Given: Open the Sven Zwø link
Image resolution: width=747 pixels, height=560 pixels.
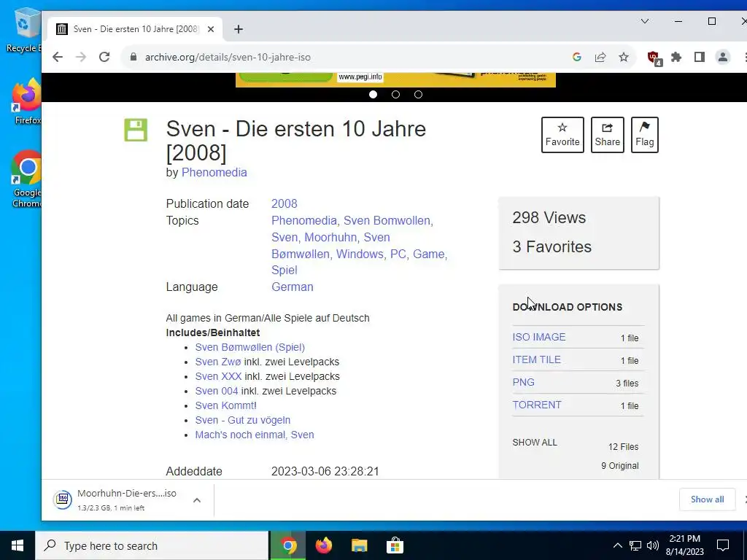Looking at the screenshot, I should 217,362.
